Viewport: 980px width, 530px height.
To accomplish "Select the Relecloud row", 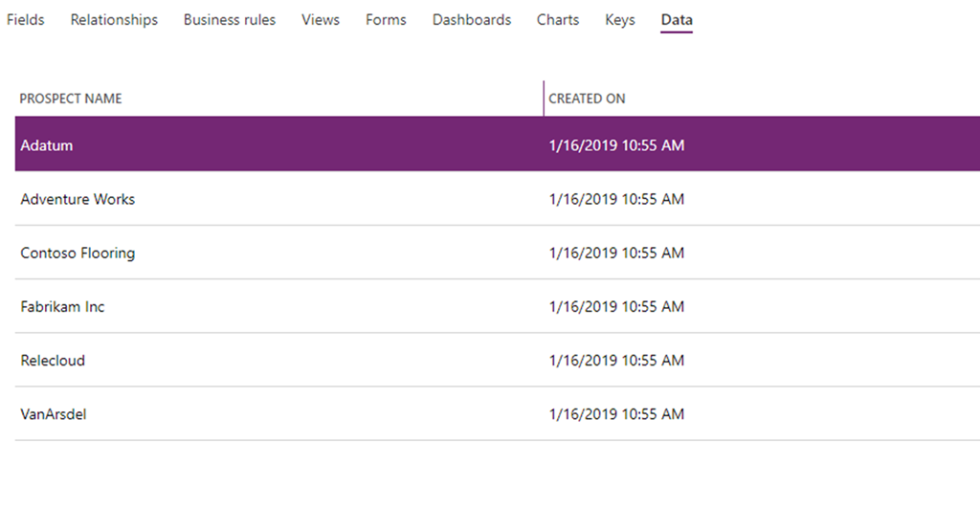I will click(53, 360).
